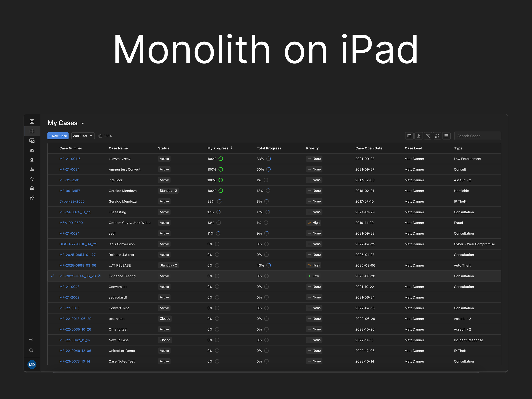
Task: Change the Low priority of Evidence Testing
Action: pos(313,276)
